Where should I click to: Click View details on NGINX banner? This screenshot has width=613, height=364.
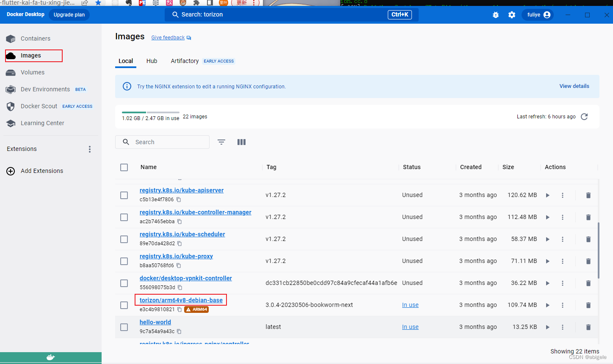[574, 86]
